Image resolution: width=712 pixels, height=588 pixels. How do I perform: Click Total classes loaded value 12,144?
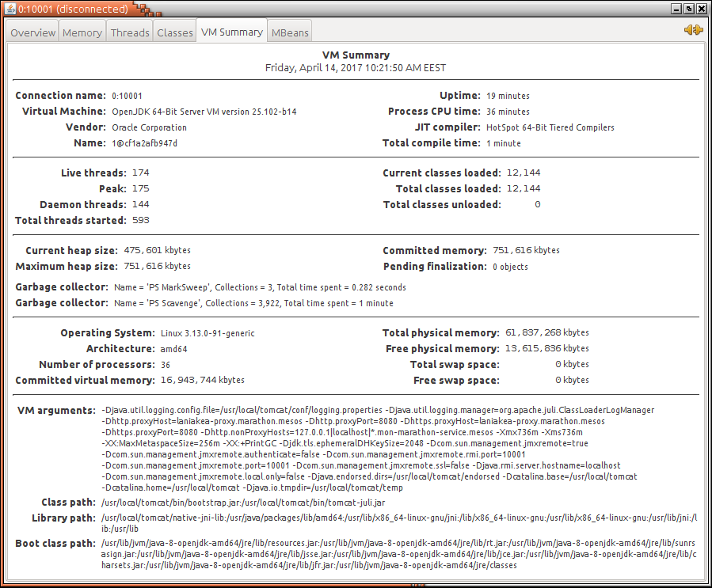click(x=524, y=188)
